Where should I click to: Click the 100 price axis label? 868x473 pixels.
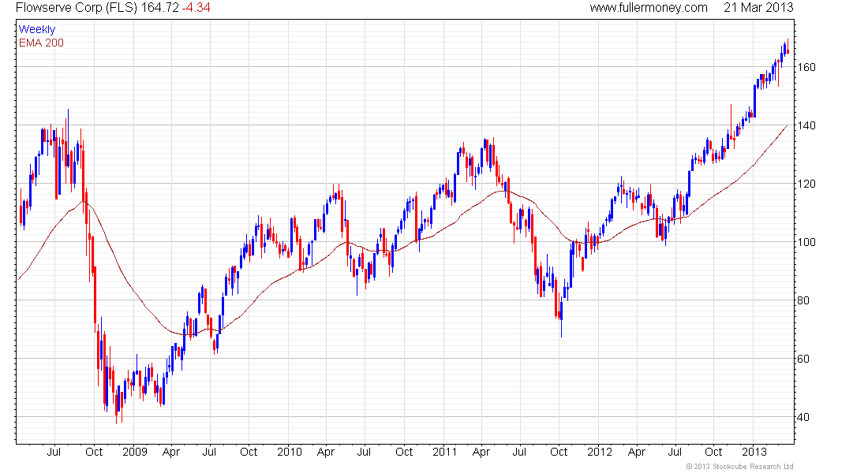click(x=806, y=242)
